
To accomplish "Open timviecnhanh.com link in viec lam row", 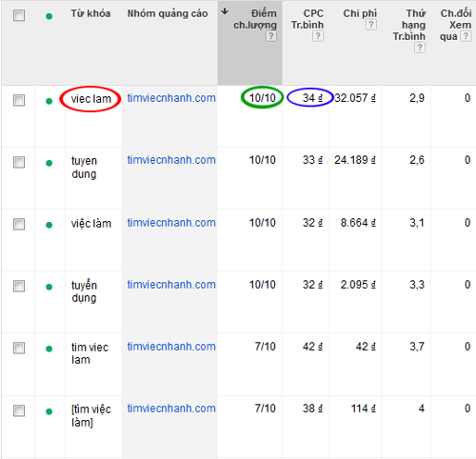I will (171, 98).
